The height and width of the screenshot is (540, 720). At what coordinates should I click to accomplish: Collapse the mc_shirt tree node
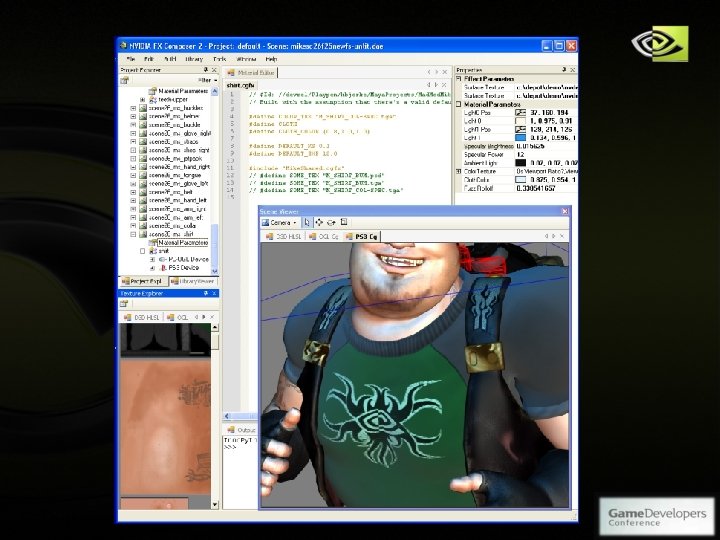coord(133,234)
